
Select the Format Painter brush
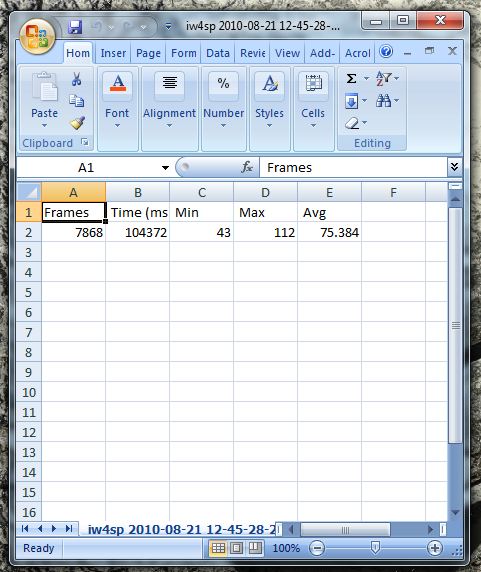click(77, 123)
